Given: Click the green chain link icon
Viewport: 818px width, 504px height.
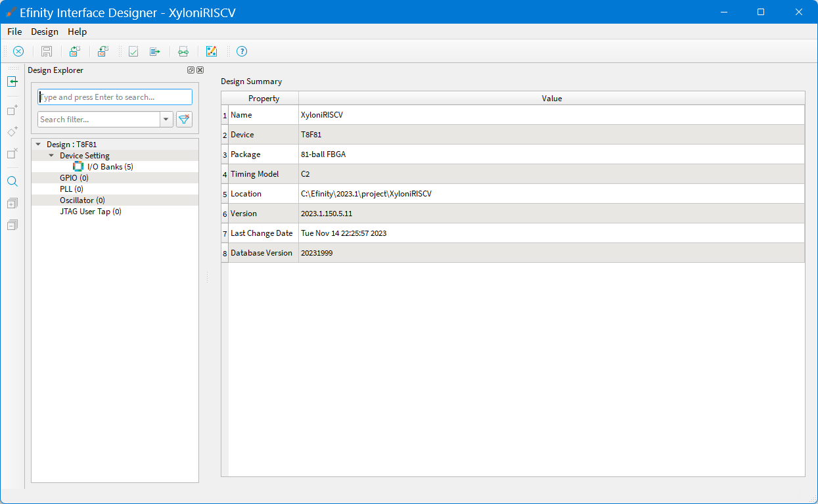Looking at the screenshot, I should click(183, 51).
